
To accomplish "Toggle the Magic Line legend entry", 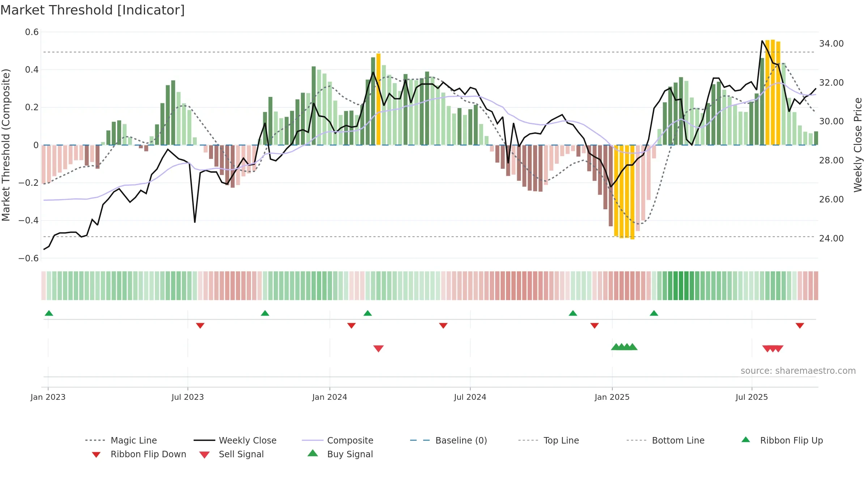I will 121,440.
